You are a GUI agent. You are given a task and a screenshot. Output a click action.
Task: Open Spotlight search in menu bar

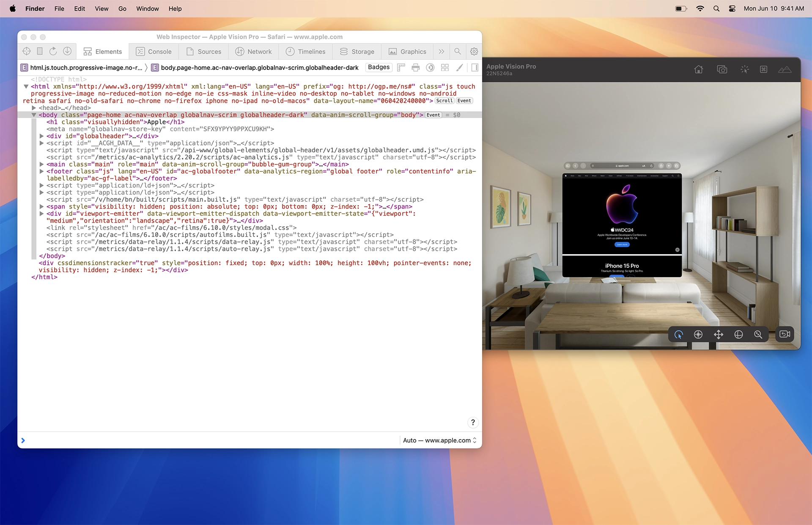[x=716, y=8]
